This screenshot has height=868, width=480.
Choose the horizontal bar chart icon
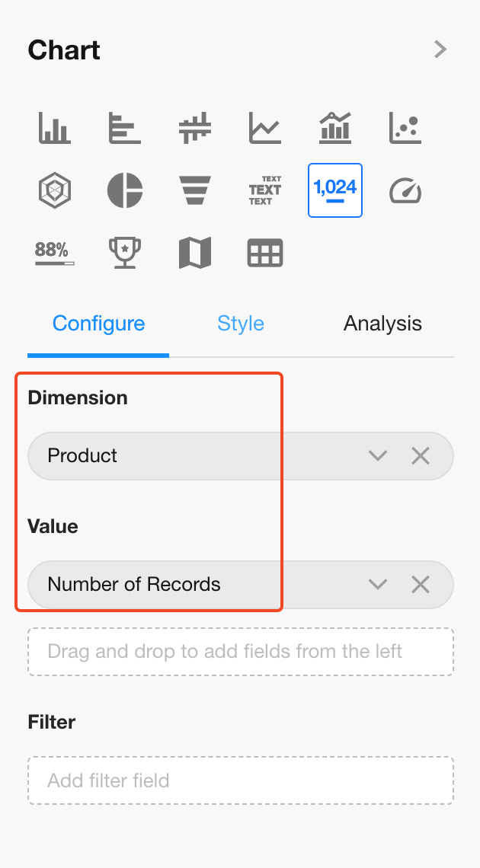coord(124,128)
